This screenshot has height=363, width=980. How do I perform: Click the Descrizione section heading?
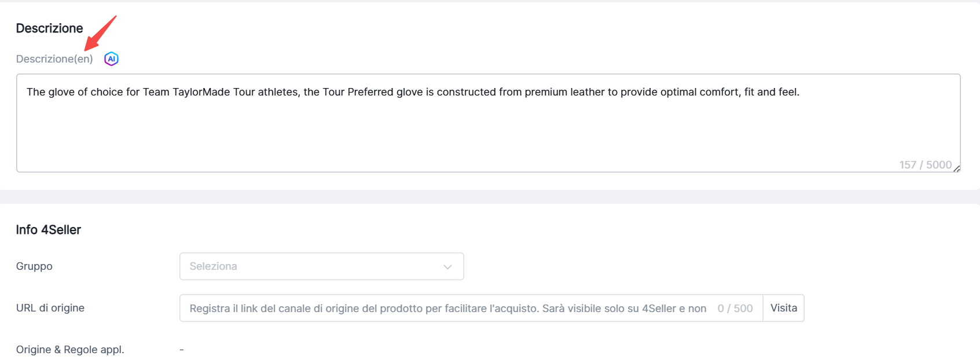click(x=49, y=28)
